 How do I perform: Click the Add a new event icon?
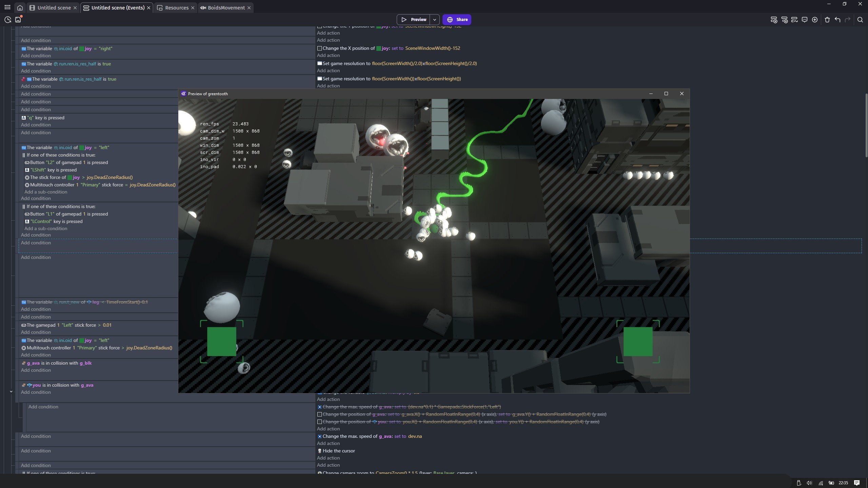click(774, 20)
